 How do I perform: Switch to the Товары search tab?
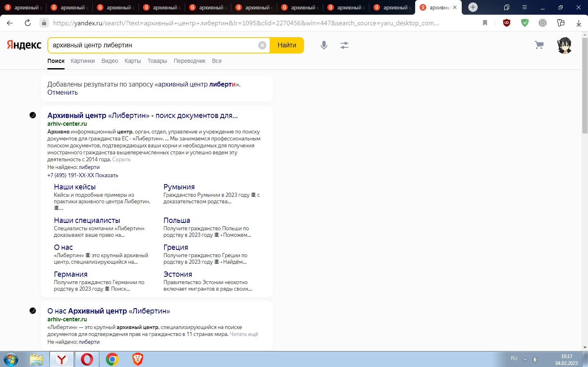coord(157,61)
